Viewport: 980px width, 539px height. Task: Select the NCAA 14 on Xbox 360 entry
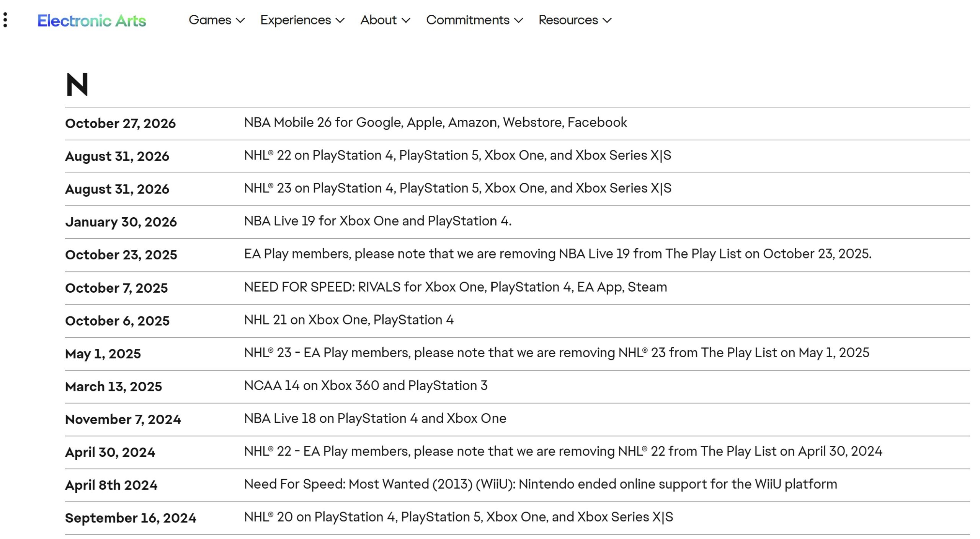[366, 386]
